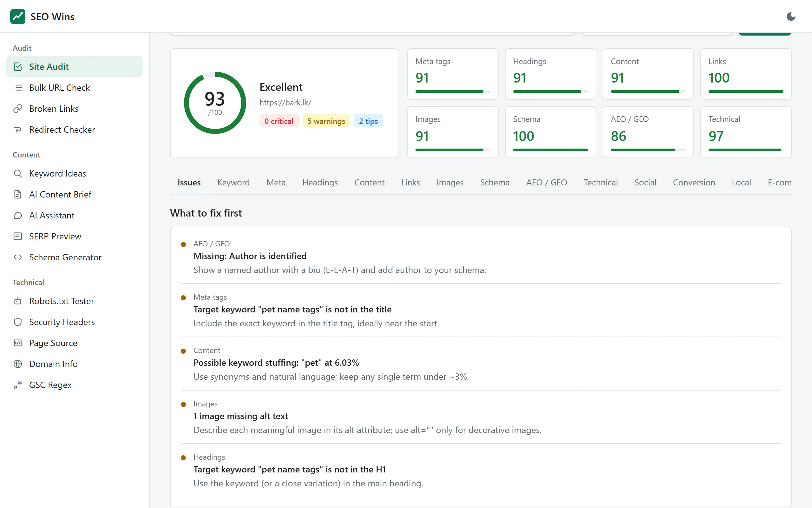Switch to the AEO / GEO tab
This screenshot has height=508, width=812.
(547, 183)
